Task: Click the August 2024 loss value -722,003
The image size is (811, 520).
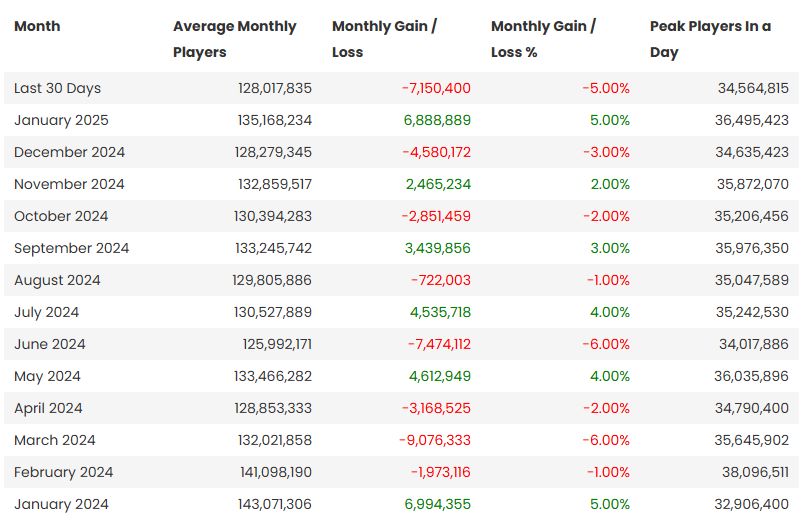Action: click(x=440, y=280)
